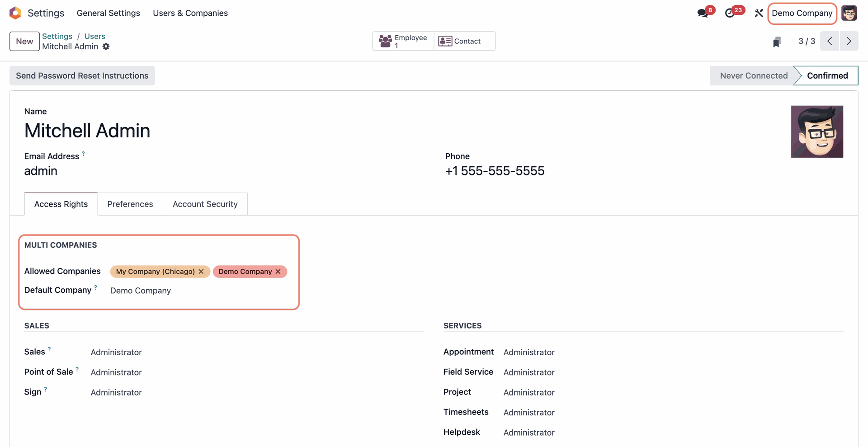Open the user avatar menu

(850, 13)
